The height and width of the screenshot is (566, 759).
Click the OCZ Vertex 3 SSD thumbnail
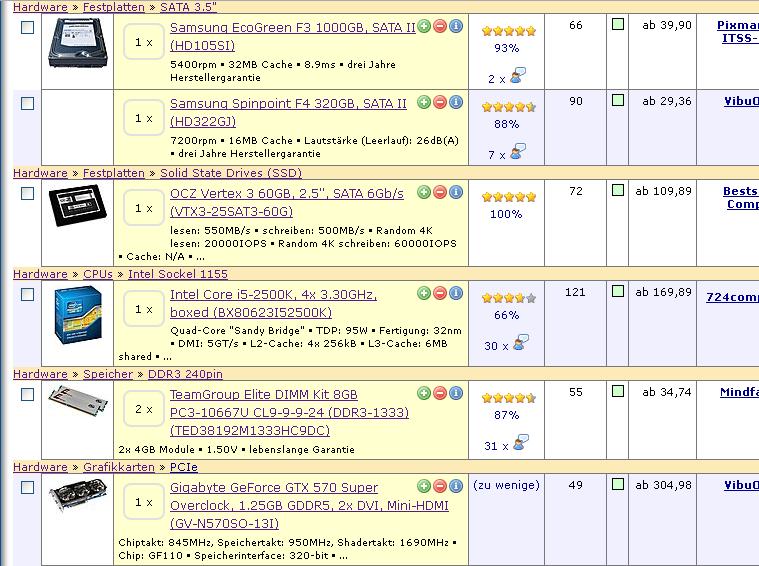77,205
